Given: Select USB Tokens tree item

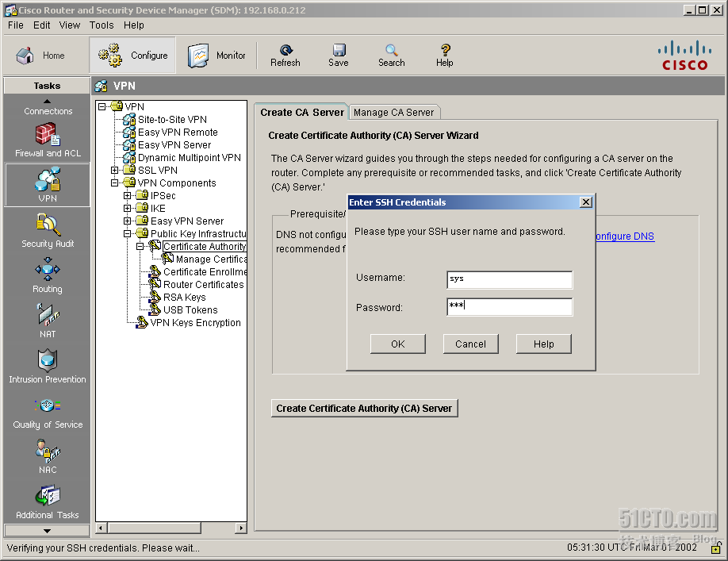Looking at the screenshot, I should pyautogui.click(x=190, y=310).
